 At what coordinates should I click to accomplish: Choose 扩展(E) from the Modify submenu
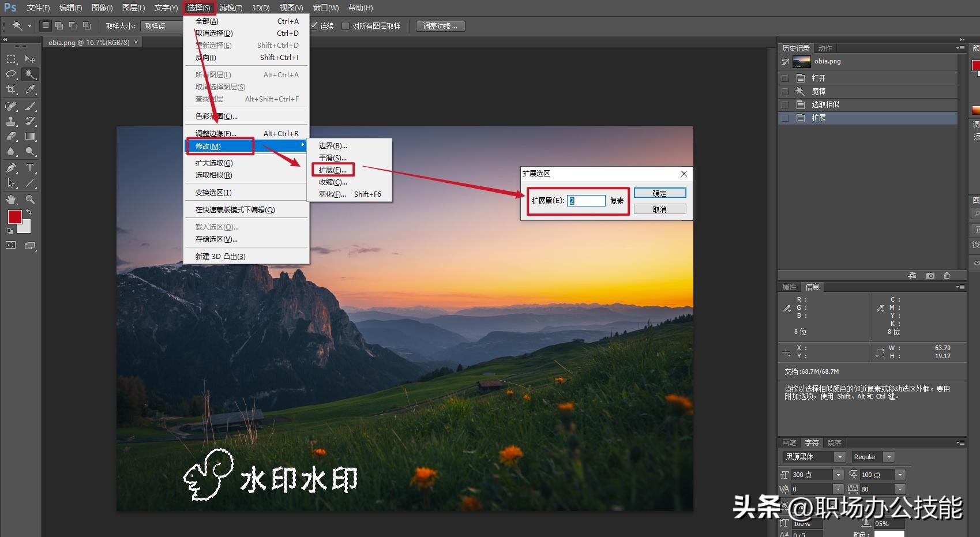pos(333,170)
